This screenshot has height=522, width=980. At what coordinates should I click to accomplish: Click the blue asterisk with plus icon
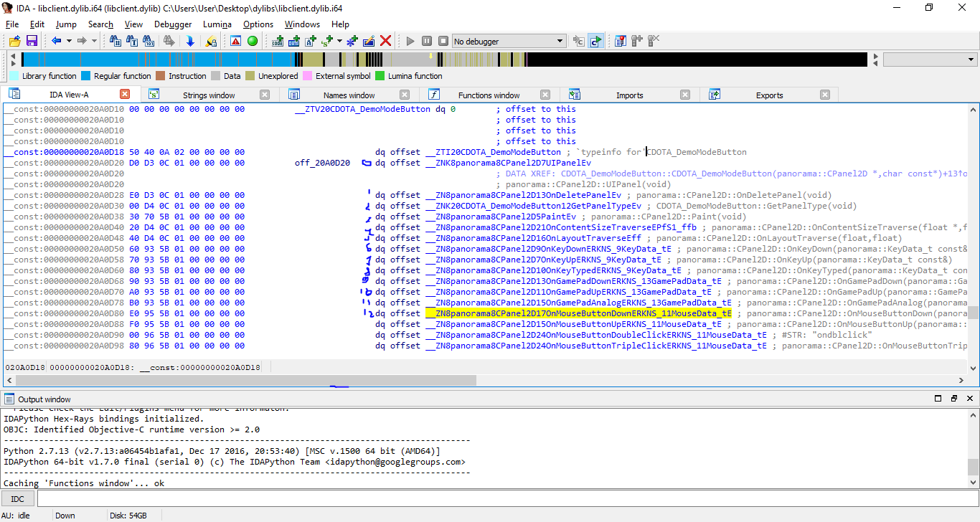352,41
